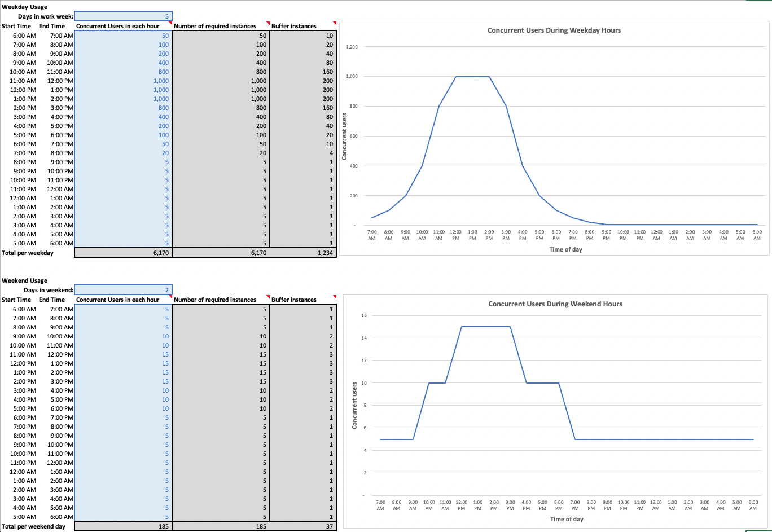This screenshot has width=772, height=532.
Task: Select weekend concurrent users cell for 9:00 AM start
Action: pyautogui.click(x=123, y=336)
